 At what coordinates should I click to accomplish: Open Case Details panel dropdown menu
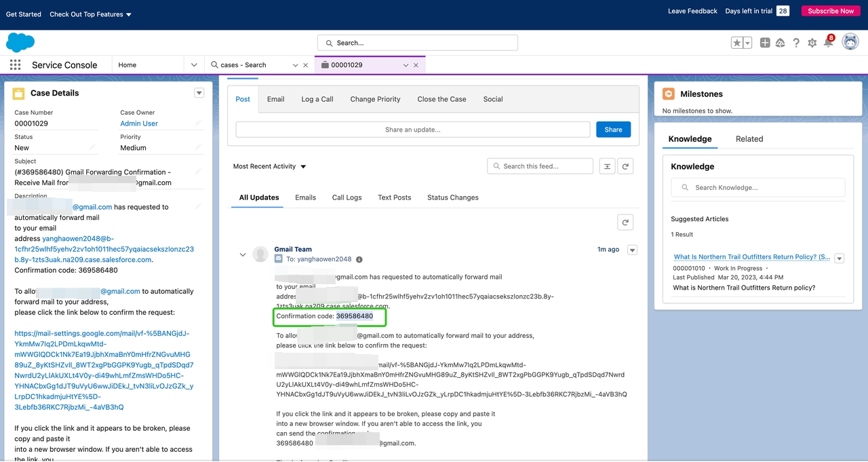199,93
